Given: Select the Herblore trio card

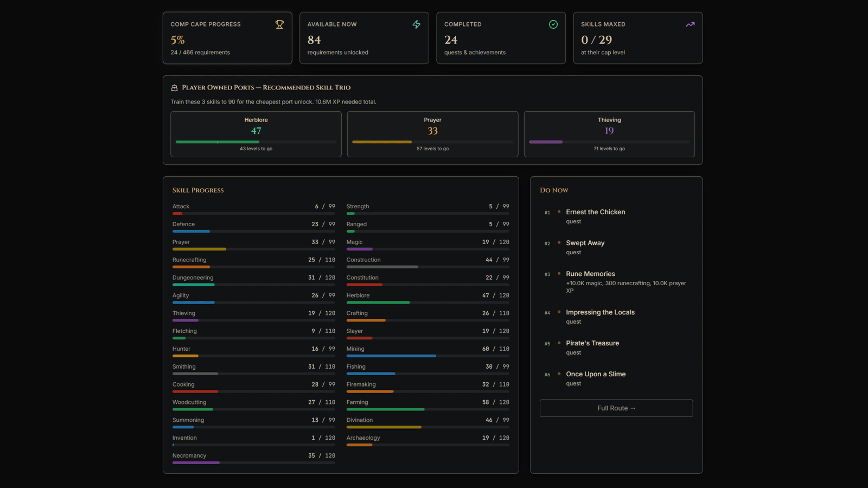Looking at the screenshot, I should coord(256,134).
